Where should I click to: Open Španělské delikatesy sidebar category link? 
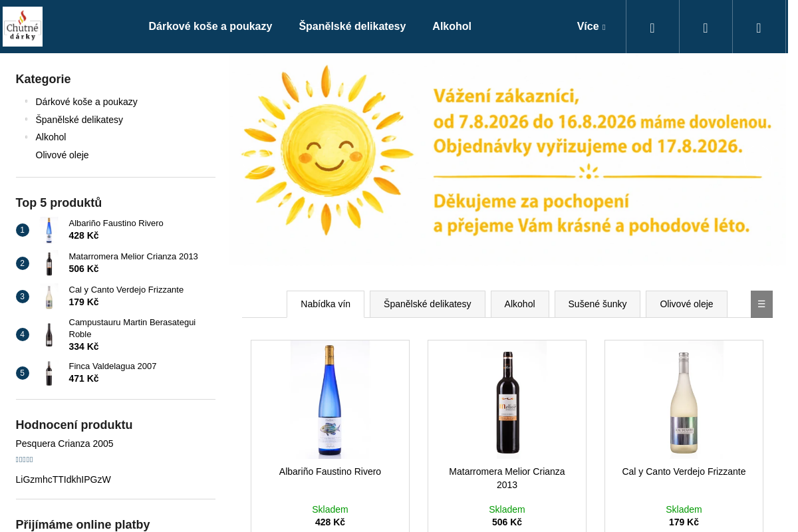[79, 120]
